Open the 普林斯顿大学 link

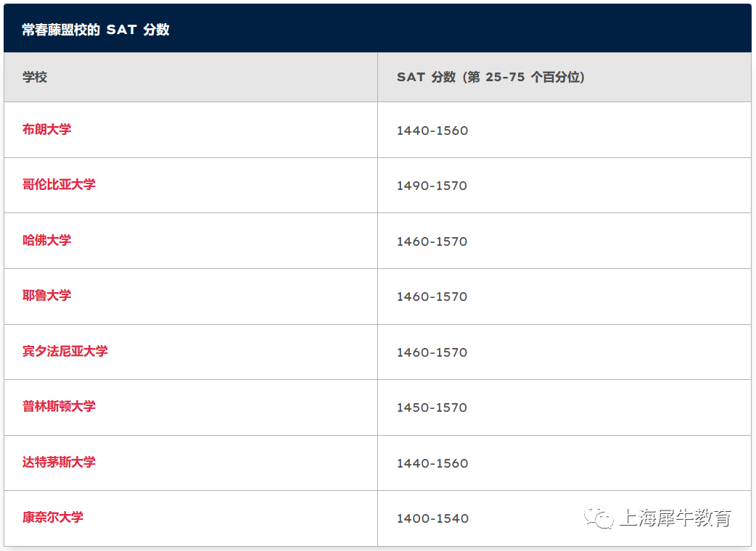coord(59,406)
